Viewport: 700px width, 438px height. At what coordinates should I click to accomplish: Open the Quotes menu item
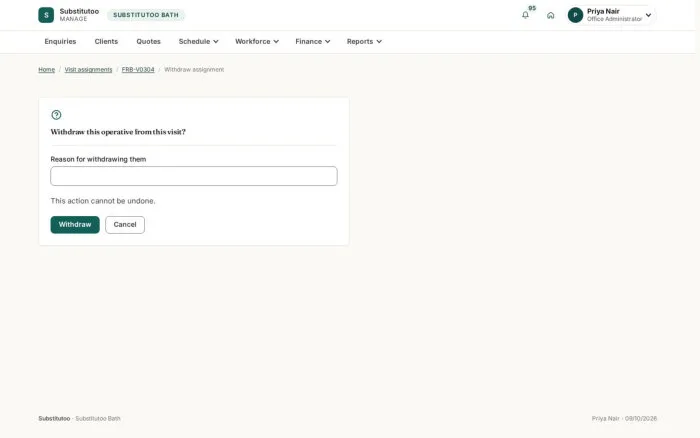pos(149,42)
